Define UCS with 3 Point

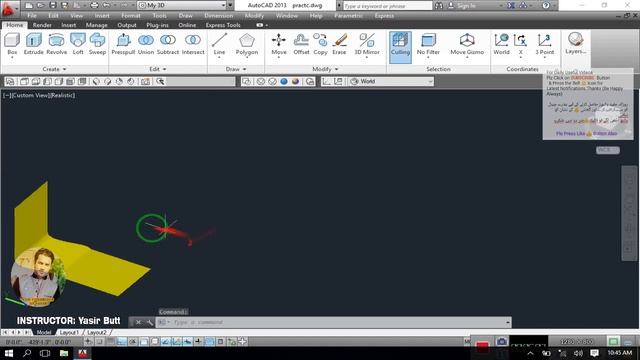click(544, 44)
